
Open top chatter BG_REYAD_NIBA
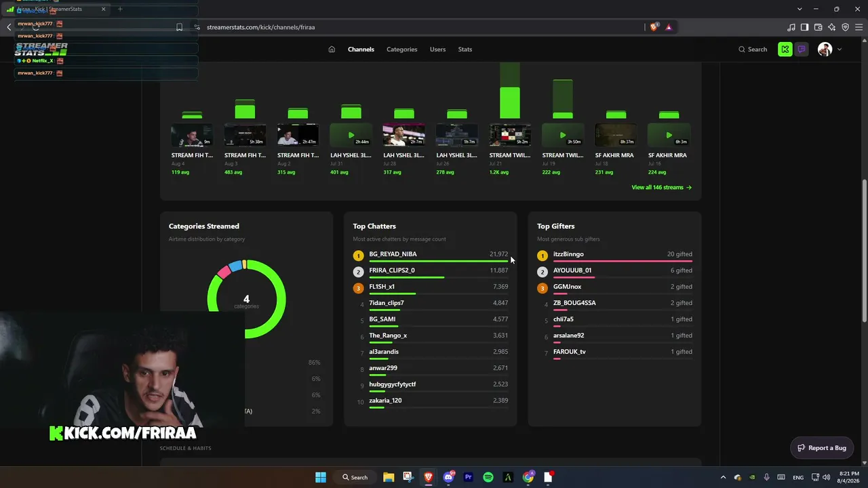393,254
